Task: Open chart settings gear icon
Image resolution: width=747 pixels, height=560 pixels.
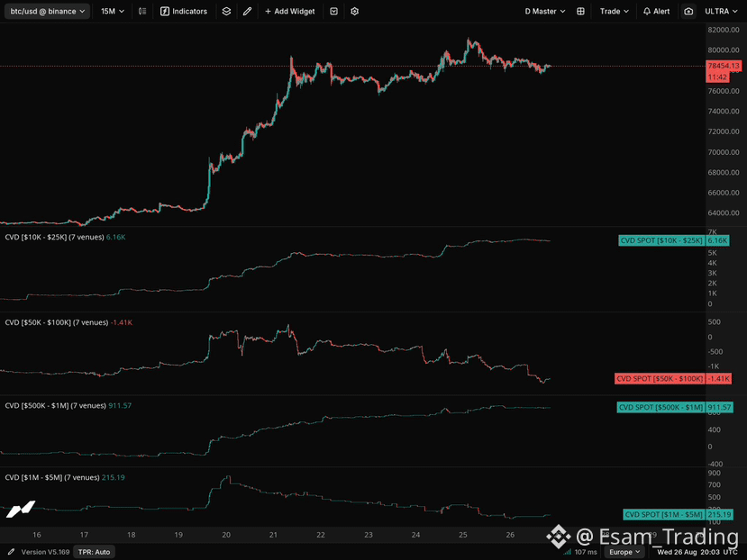Action: (x=354, y=12)
